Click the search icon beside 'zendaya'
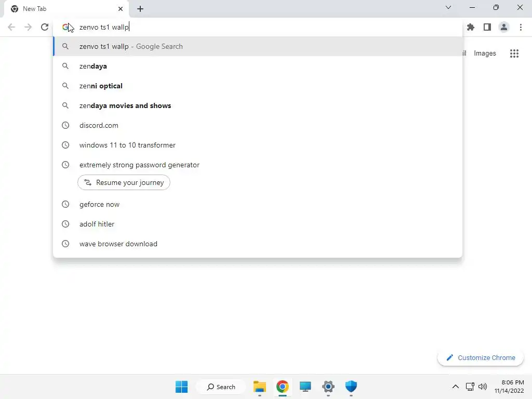 [65, 66]
